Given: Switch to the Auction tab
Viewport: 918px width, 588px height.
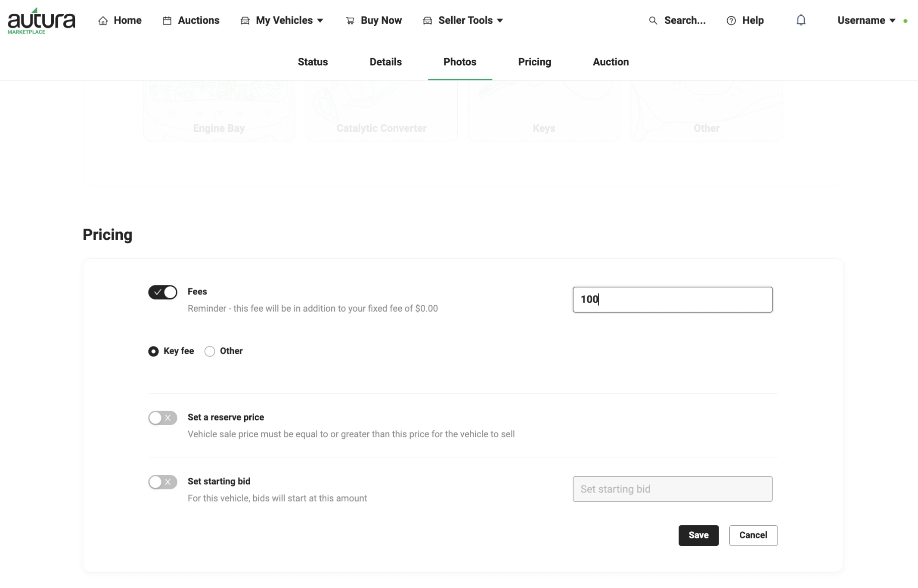Looking at the screenshot, I should pos(611,62).
